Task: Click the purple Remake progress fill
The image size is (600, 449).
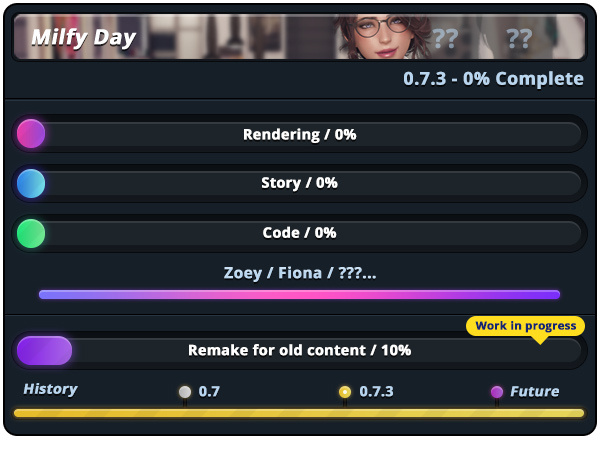Action: [x=44, y=350]
